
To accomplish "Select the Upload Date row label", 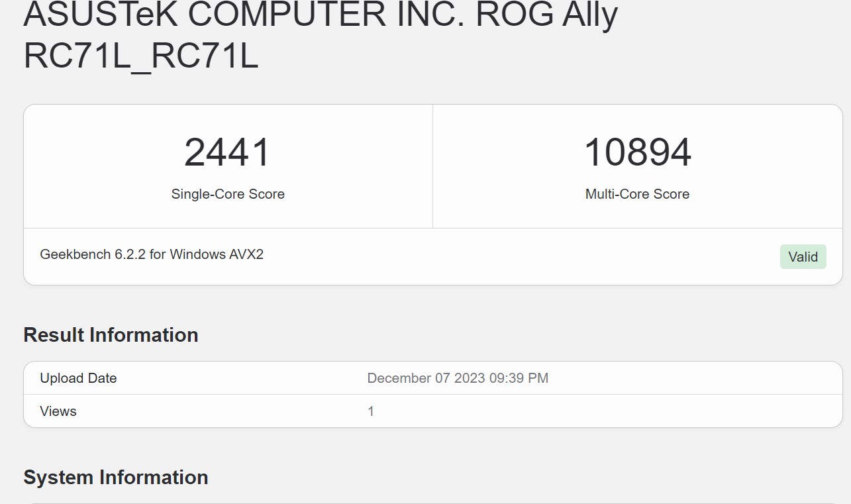I will tap(78, 378).
